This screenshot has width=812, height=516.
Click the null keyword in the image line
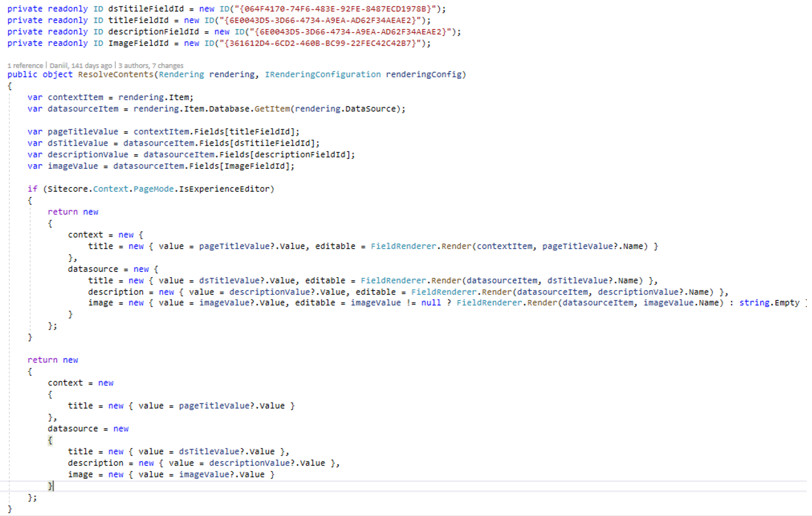[430, 303]
